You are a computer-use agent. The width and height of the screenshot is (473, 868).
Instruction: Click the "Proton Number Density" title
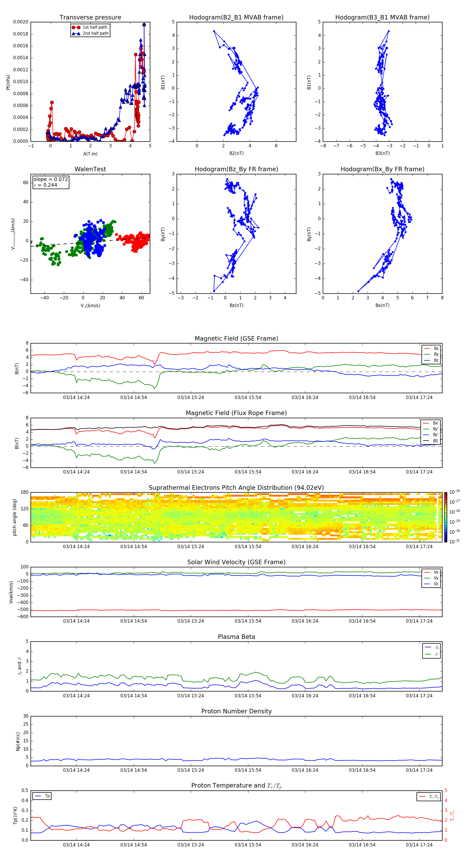[x=236, y=711]
